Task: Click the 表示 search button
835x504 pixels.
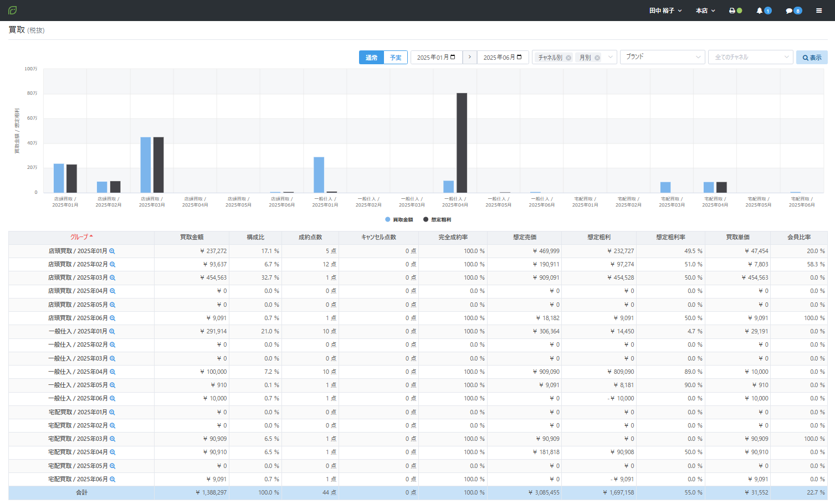Action: pos(812,58)
